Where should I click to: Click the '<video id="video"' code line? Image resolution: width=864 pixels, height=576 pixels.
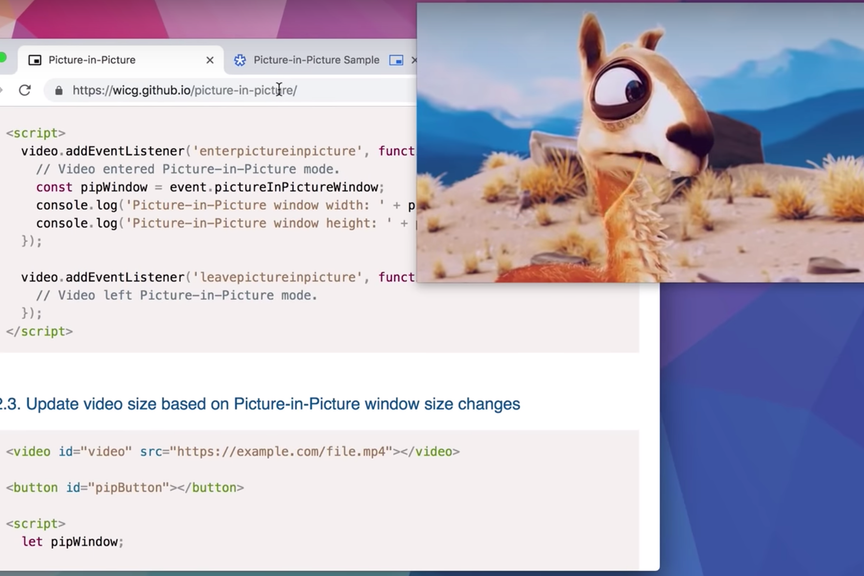pos(233,451)
